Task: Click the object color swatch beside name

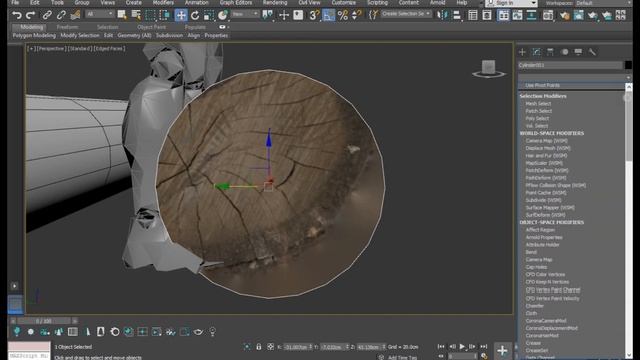Action: click(628, 65)
